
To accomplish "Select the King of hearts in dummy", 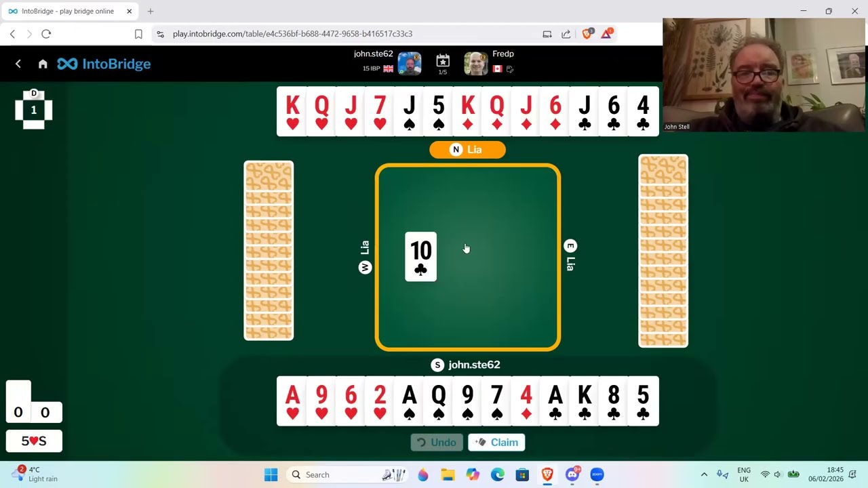I will 292,112.
